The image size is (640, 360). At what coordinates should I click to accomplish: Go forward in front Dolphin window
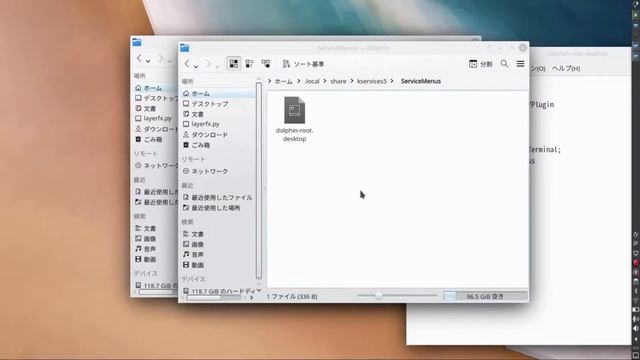[209, 64]
